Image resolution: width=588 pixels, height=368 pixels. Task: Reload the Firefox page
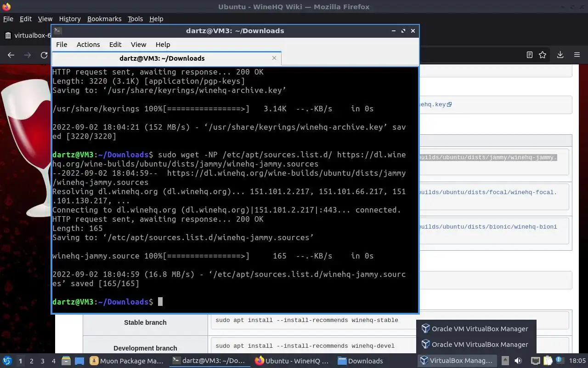44,55
